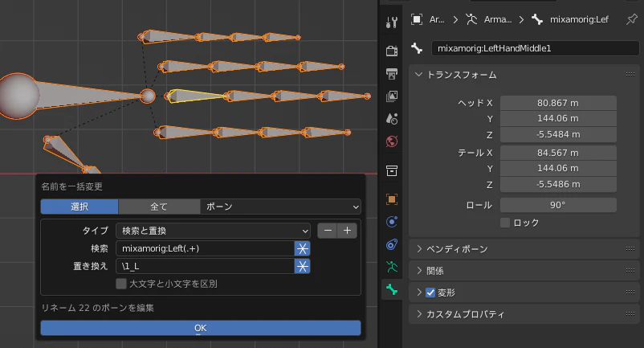Screen dimensions: 644x348
Task: Click the drag grip of トランスフォーム panel
Action: tap(630, 75)
